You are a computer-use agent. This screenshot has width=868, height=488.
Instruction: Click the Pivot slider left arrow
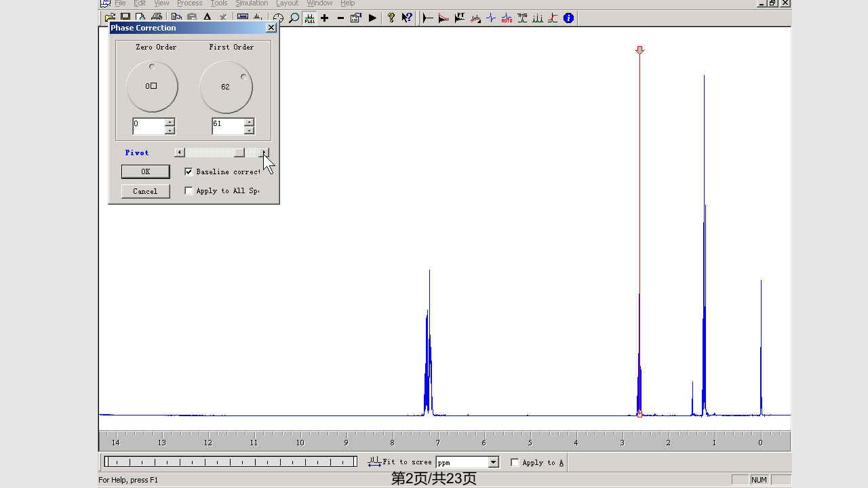pyautogui.click(x=179, y=152)
